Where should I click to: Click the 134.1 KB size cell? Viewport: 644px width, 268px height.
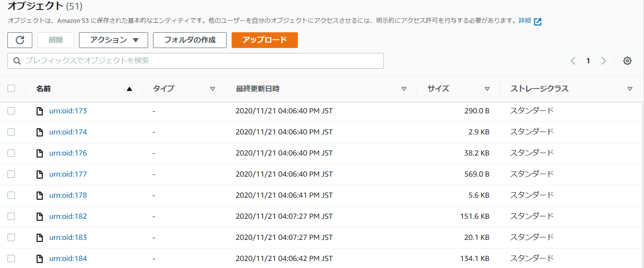pyautogui.click(x=475, y=258)
